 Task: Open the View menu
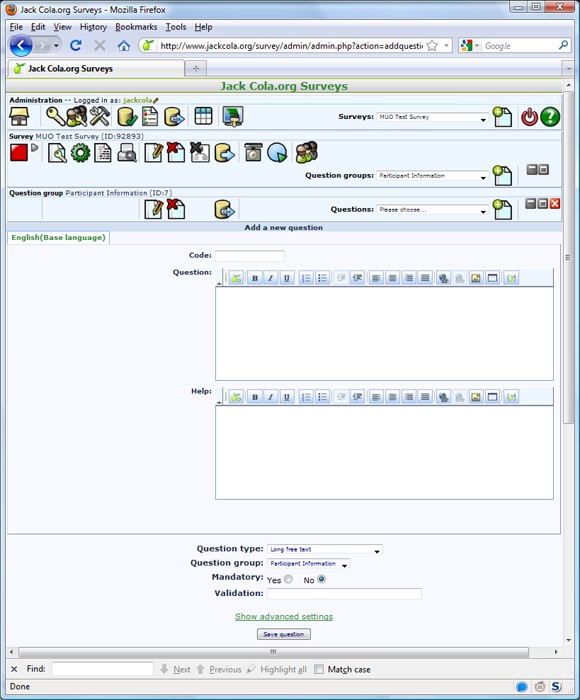click(x=63, y=27)
